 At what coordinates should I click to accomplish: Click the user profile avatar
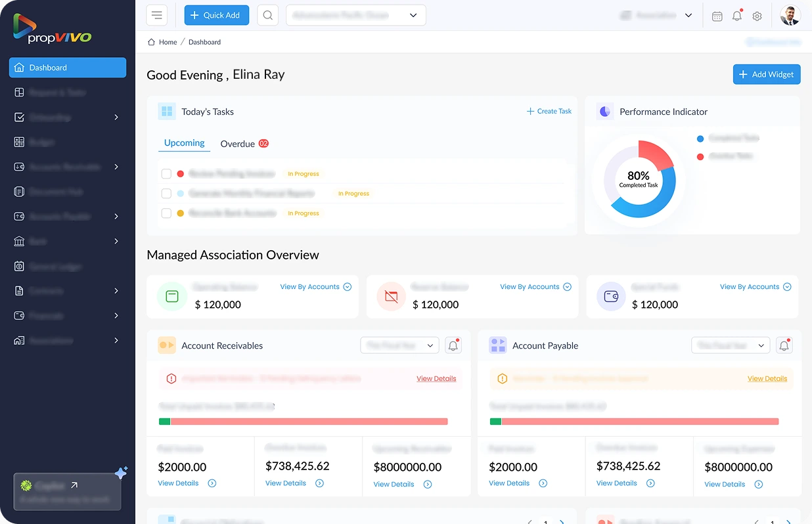coord(790,15)
